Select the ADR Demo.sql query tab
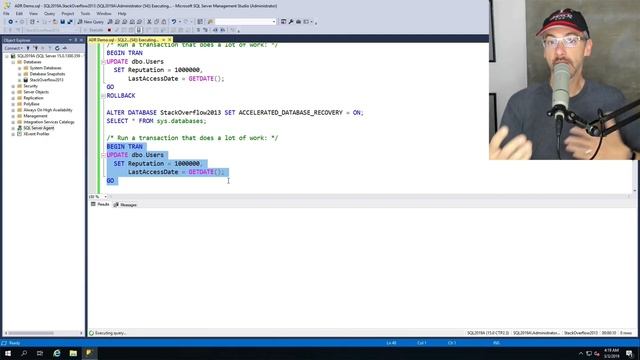Screen dimensions: 640x360 pos(123,40)
